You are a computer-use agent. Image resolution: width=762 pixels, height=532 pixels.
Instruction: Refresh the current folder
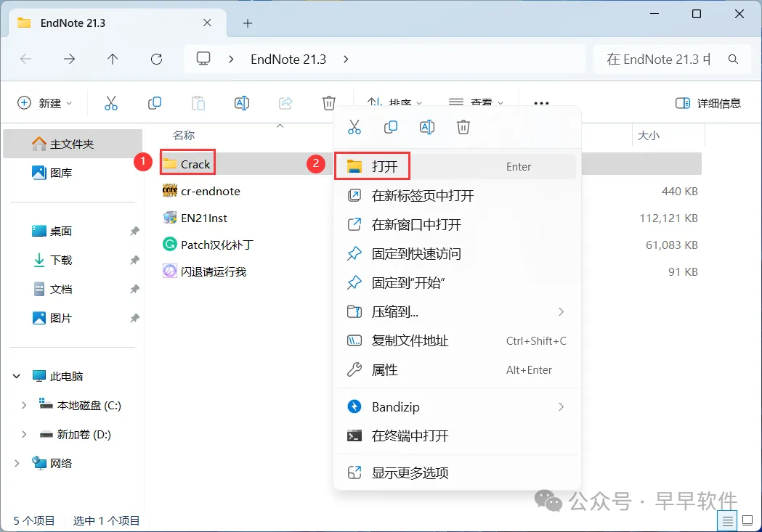156,60
